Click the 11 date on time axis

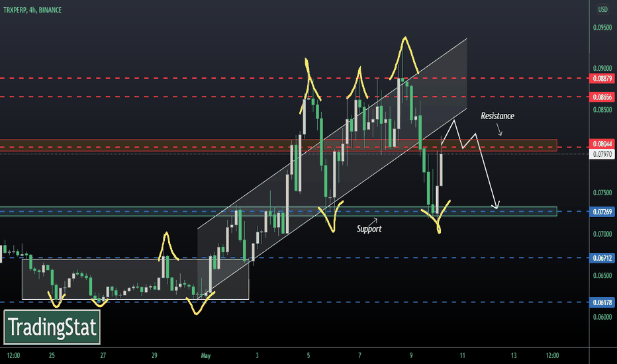coord(462,355)
